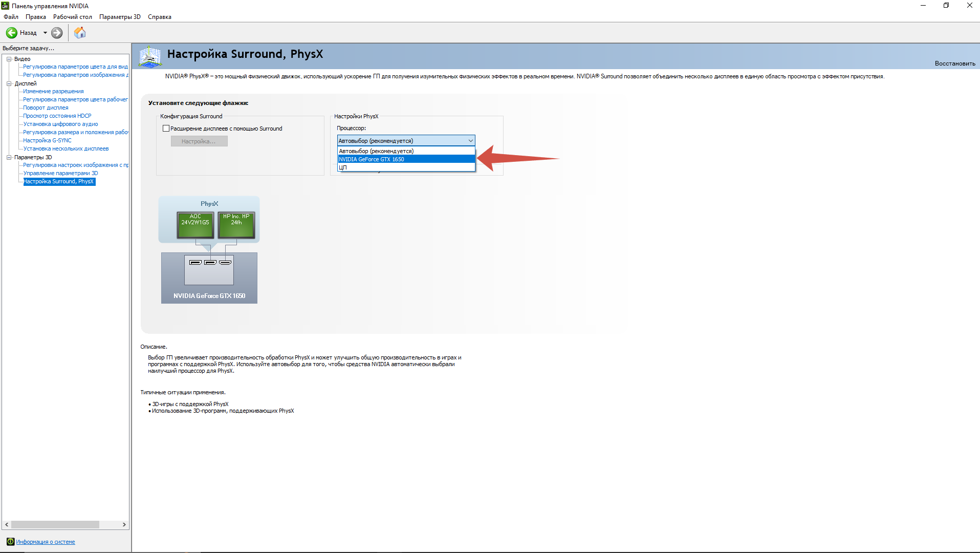Image resolution: width=980 pixels, height=553 pixels.
Task: Enable Surround display spanning checkbox
Action: point(166,129)
